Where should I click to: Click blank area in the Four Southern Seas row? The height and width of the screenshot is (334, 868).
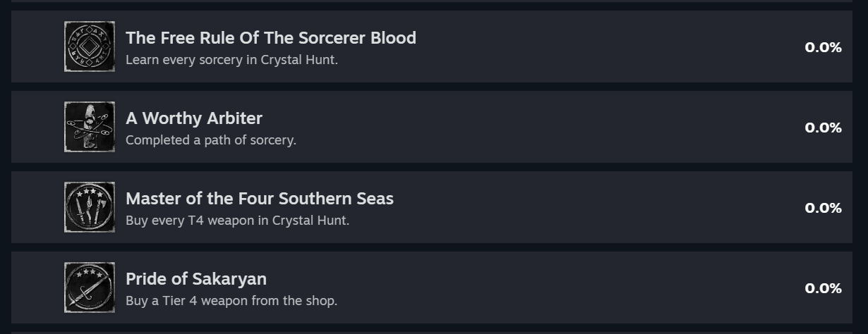coord(600,207)
